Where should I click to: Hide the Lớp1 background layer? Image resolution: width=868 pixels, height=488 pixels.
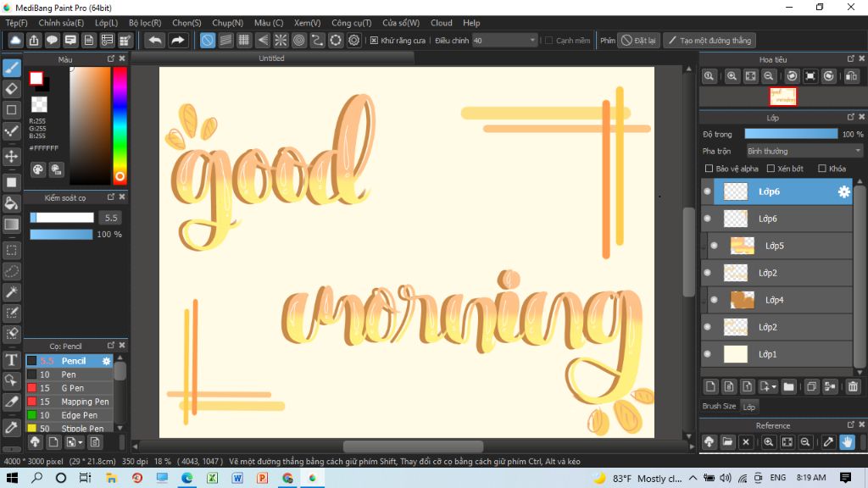pyautogui.click(x=708, y=354)
